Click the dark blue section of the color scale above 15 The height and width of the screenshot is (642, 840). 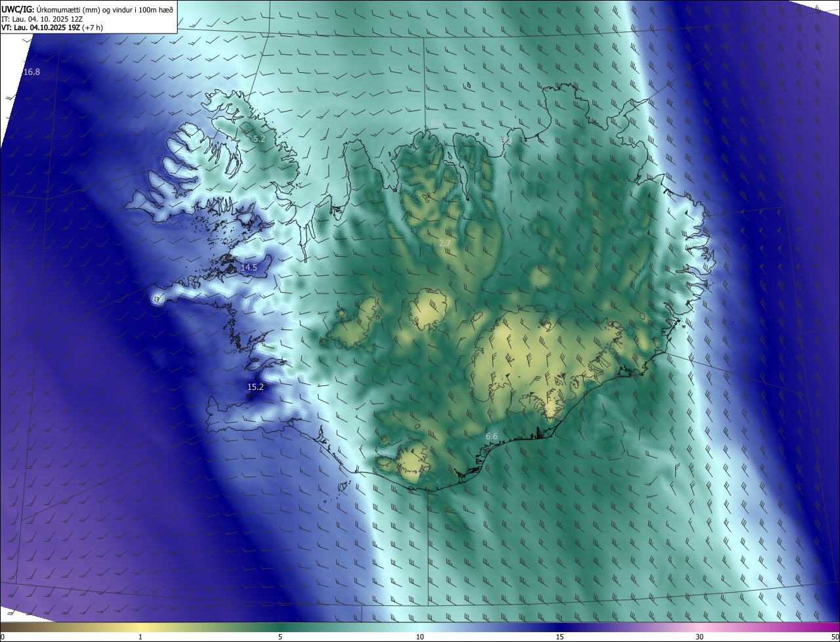[x=560, y=627]
